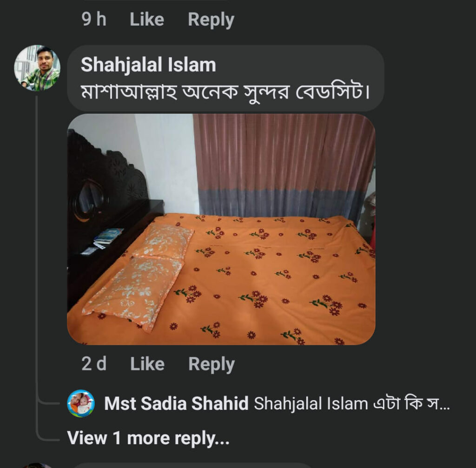The width and height of the screenshot is (476, 468).
Task: Tap Shahjalal Islam mention in Sadia's reply
Action: click(311, 404)
